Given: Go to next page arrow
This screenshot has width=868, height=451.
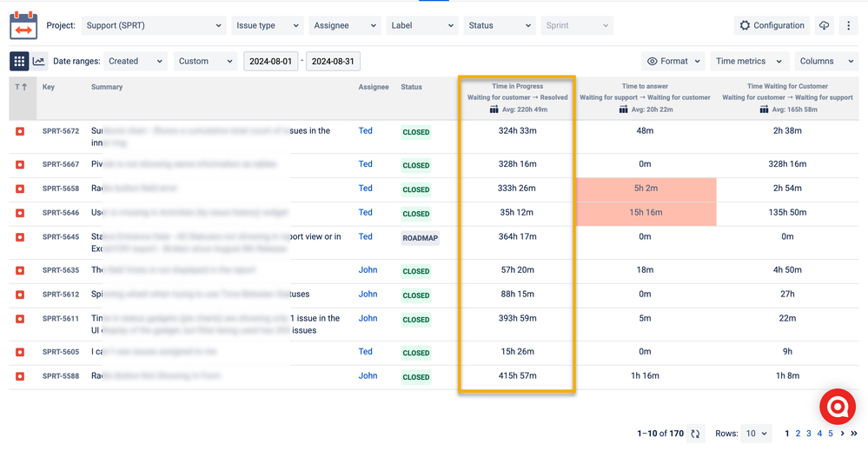Looking at the screenshot, I should [843, 434].
